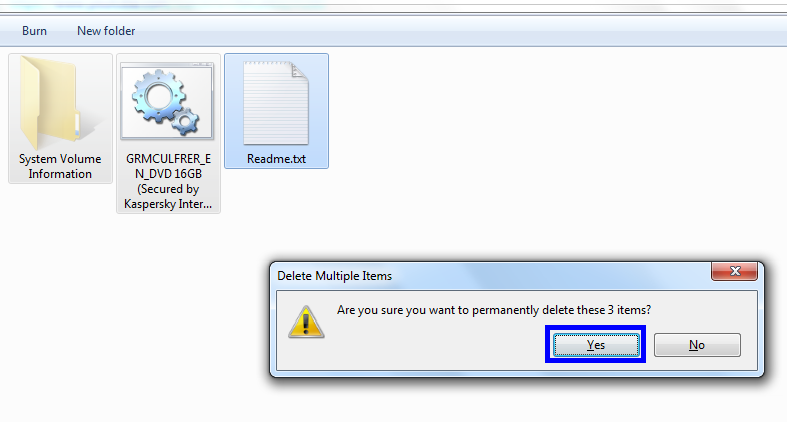Click empty file area to deselect items
This screenshot has width=787, height=422.
pos(502,151)
